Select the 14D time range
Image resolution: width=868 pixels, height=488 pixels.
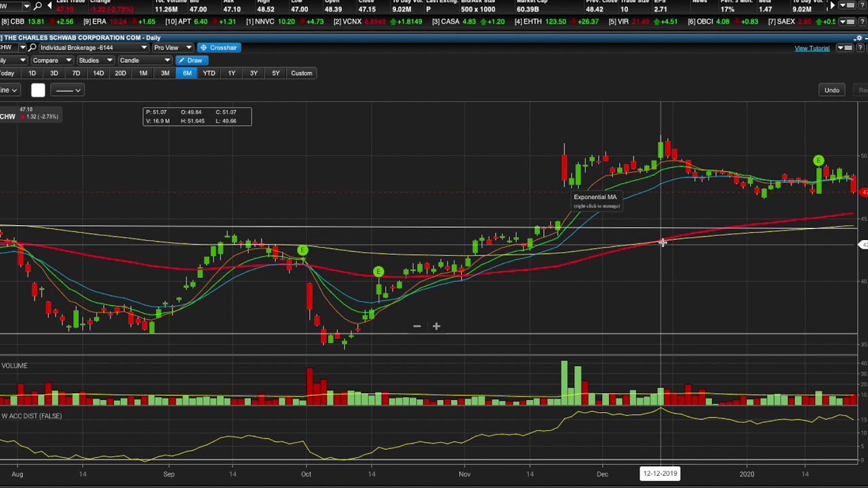(x=98, y=73)
